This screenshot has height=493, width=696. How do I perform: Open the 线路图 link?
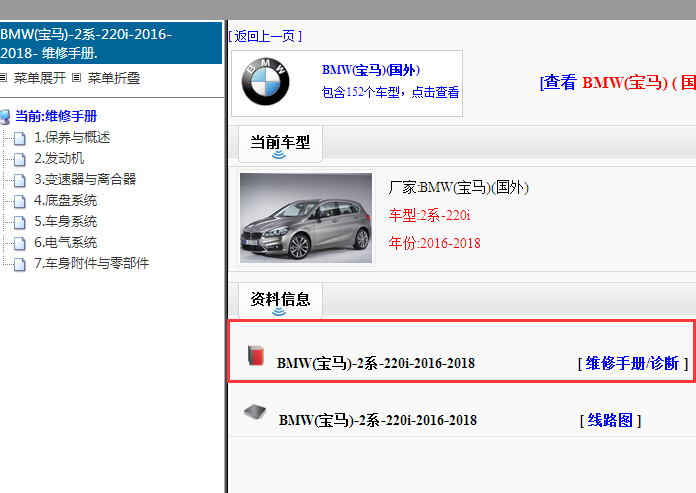[610, 420]
